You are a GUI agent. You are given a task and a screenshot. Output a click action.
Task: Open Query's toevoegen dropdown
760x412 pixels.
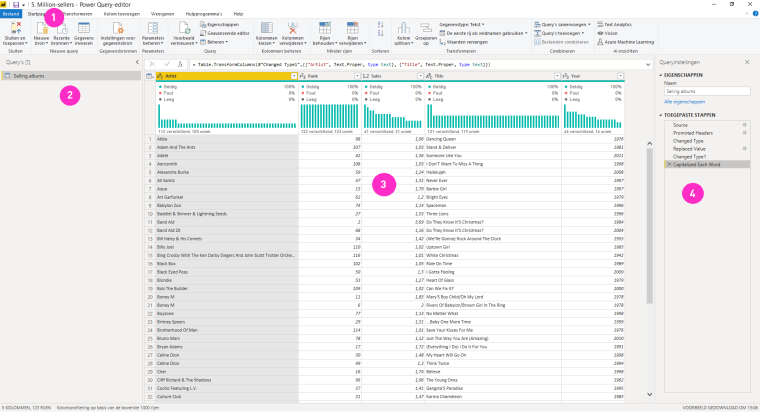click(x=559, y=33)
